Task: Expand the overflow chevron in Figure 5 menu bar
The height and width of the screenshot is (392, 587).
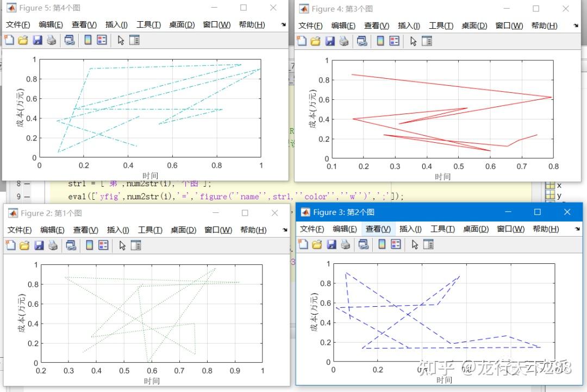Action: click(x=283, y=24)
